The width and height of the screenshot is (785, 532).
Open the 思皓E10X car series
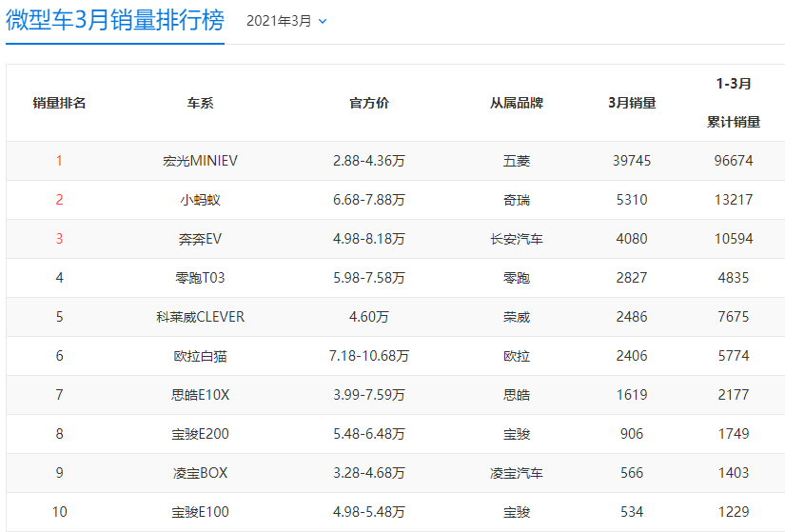click(x=200, y=395)
